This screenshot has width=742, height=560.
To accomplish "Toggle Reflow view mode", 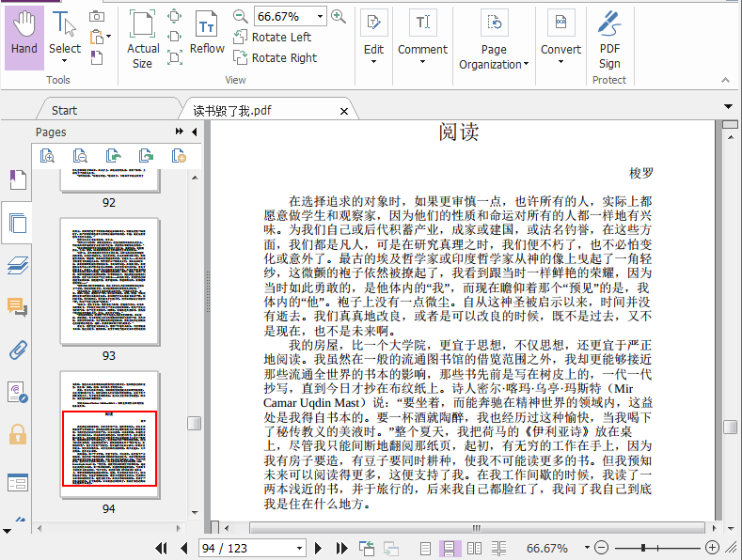I will point(207,32).
